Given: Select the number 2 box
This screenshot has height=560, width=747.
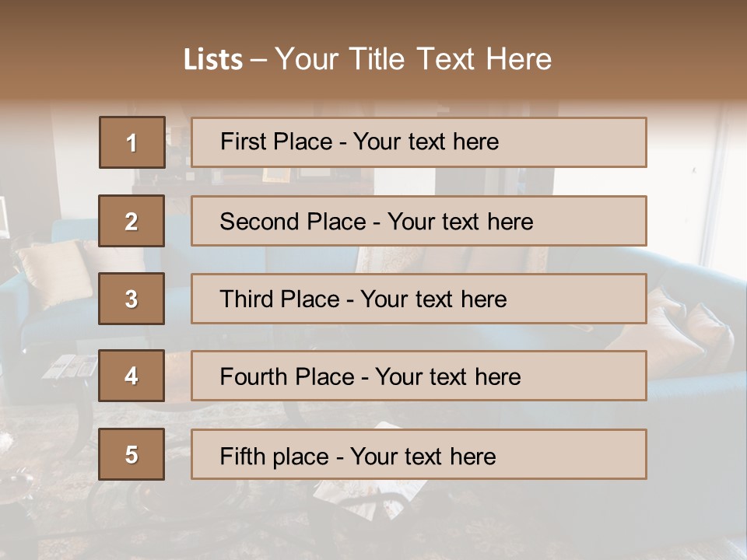Looking at the screenshot, I should coord(132,221).
